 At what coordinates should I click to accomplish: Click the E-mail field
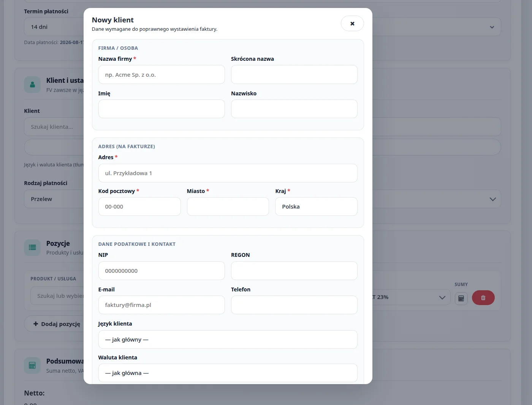[161, 305]
